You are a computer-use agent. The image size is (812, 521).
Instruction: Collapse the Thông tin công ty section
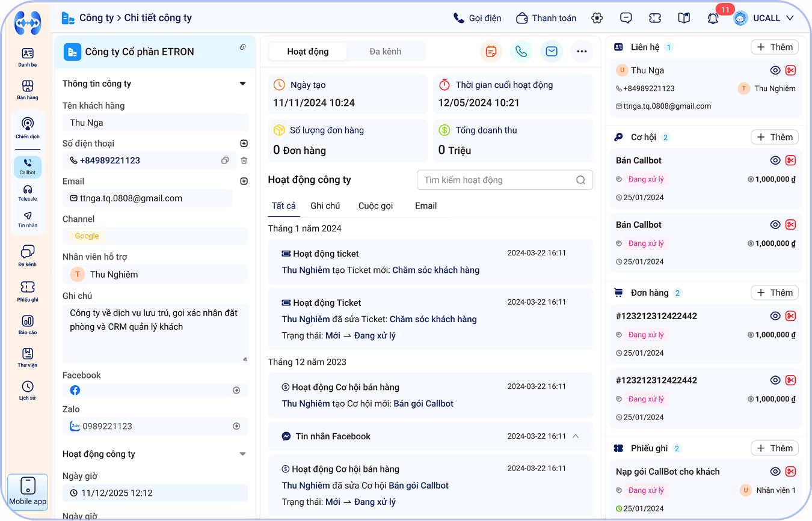[242, 84]
